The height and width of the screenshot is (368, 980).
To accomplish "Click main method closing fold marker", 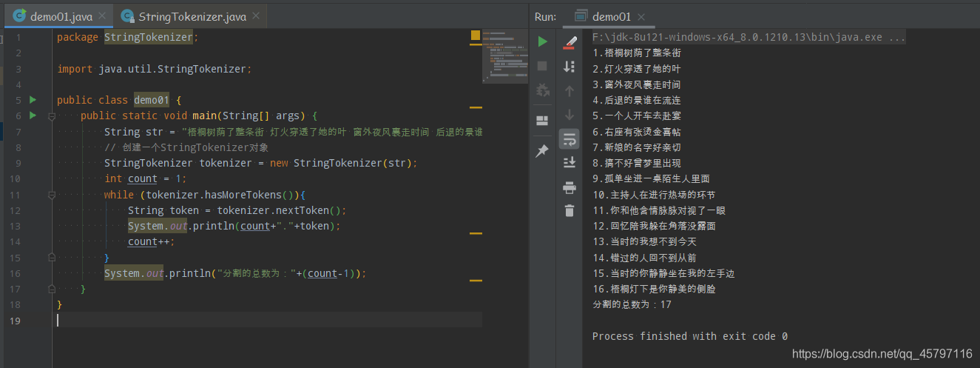I will tap(52, 290).
